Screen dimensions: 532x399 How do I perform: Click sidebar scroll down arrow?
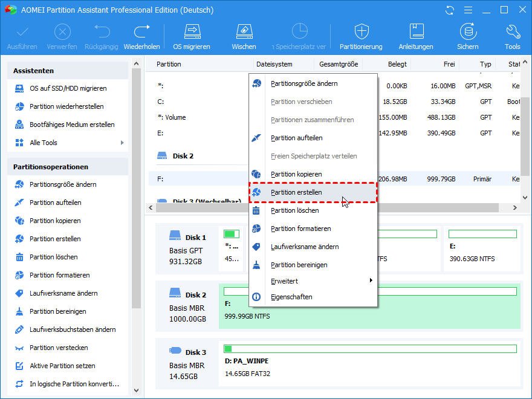137,391
